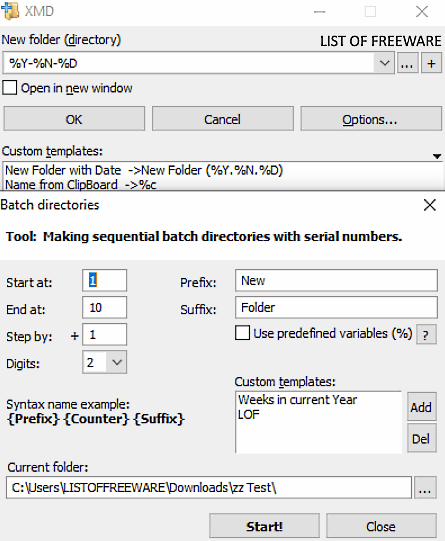The width and height of the screenshot is (445, 541).
Task: Click the question mark help for predefined variables
Action: click(426, 334)
